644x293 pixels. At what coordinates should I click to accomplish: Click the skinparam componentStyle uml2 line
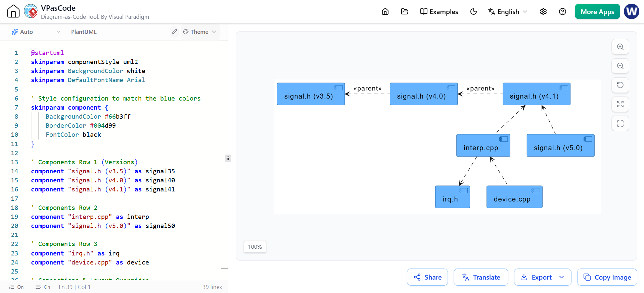coord(84,62)
